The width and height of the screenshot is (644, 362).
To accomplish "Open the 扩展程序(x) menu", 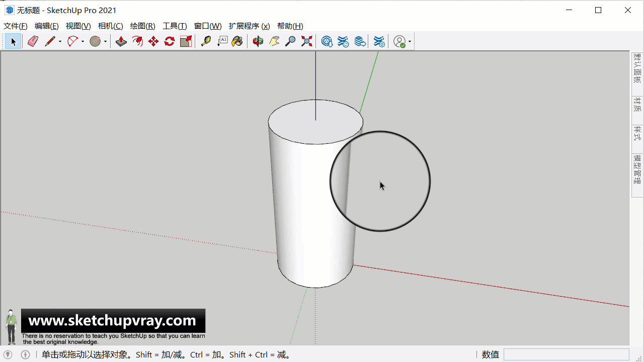I will click(249, 26).
